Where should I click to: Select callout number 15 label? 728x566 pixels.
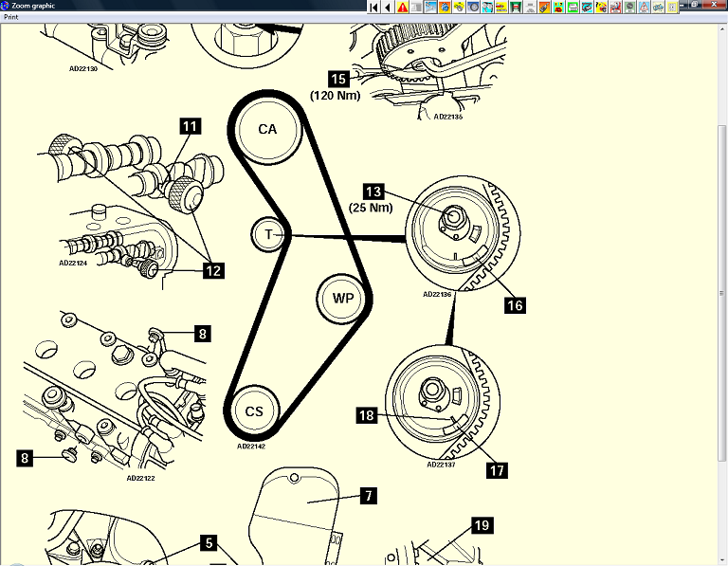(x=338, y=79)
